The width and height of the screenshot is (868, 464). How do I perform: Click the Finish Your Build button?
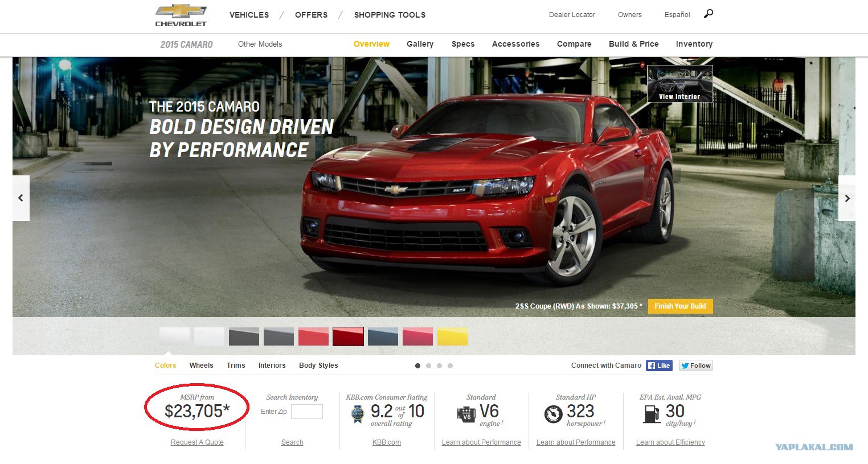[680, 306]
